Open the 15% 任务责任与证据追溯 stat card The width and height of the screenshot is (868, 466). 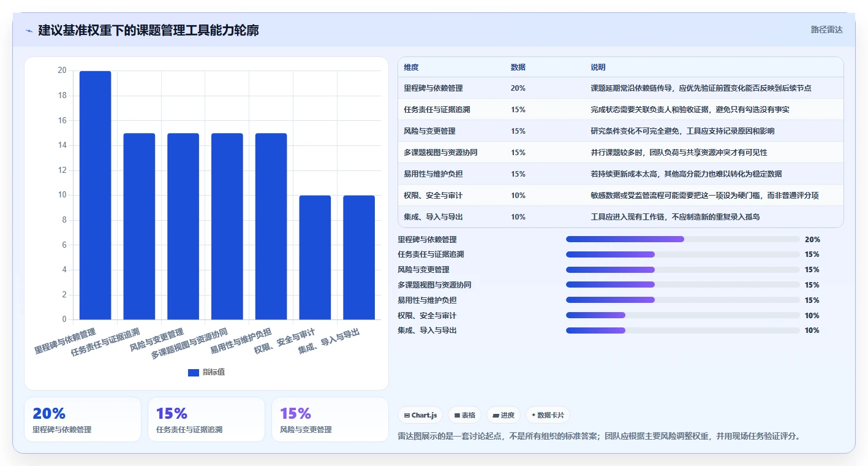click(x=206, y=419)
